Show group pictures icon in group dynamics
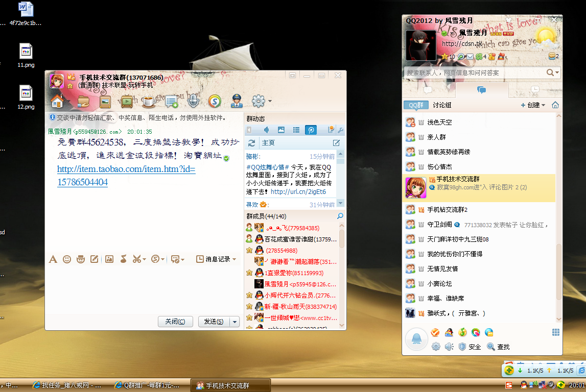This screenshot has height=392, width=586. click(281, 130)
